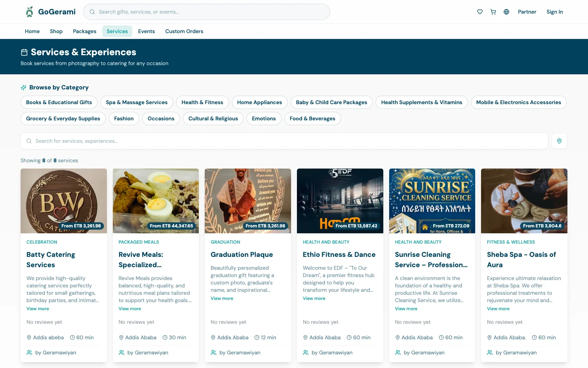
Task: Go to the Home nav tab
Action: [32, 31]
